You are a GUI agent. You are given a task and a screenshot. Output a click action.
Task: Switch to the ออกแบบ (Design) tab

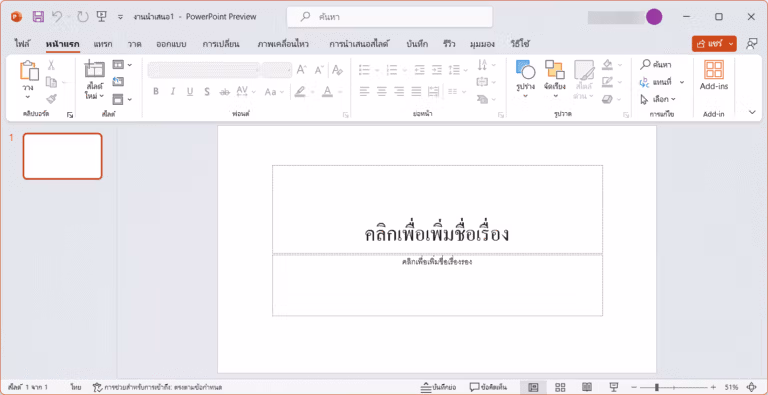(x=171, y=44)
